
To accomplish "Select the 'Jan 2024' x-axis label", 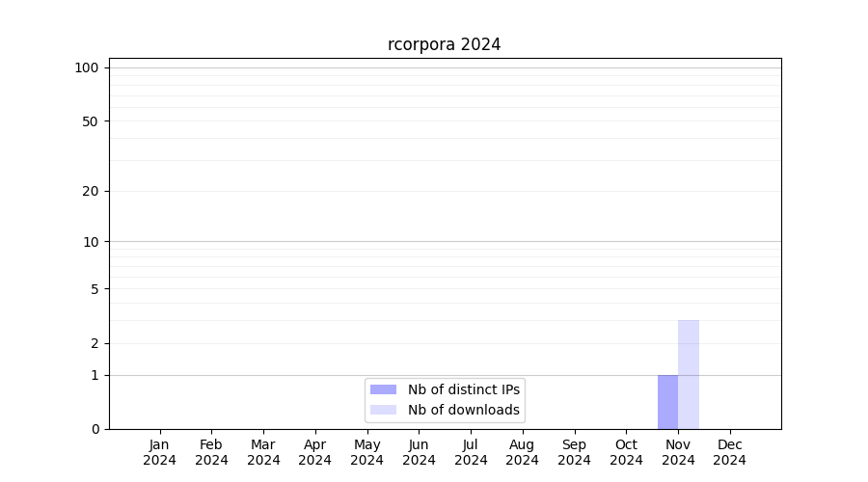I will (160, 452).
